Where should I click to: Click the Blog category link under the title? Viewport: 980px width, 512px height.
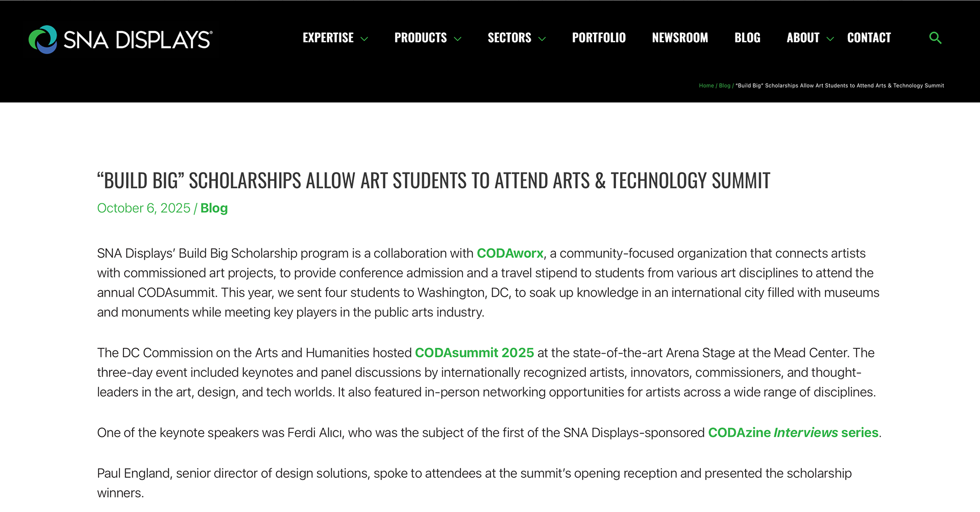(x=214, y=208)
